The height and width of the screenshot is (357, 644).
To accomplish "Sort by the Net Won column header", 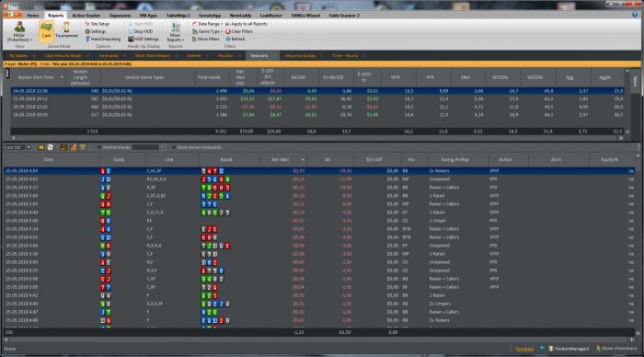I will pos(280,159).
